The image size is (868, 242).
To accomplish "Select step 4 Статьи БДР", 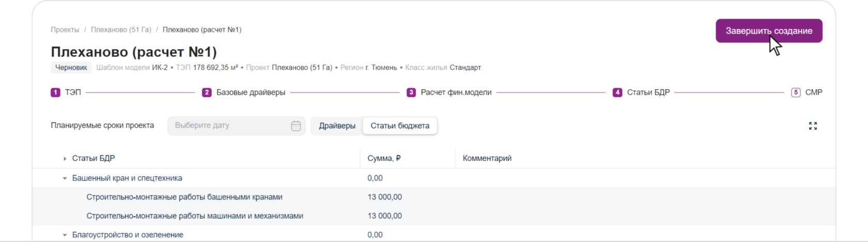I will pos(641,92).
